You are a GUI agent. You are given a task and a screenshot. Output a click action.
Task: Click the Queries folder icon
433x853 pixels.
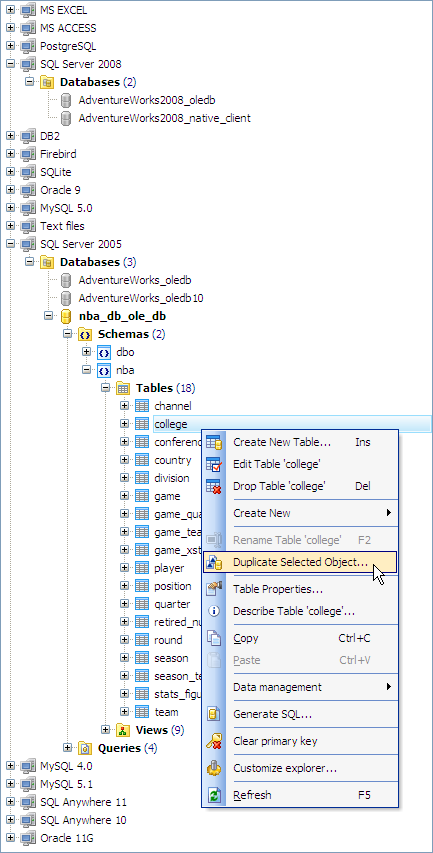pyautogui.click(x=85, y=748)
